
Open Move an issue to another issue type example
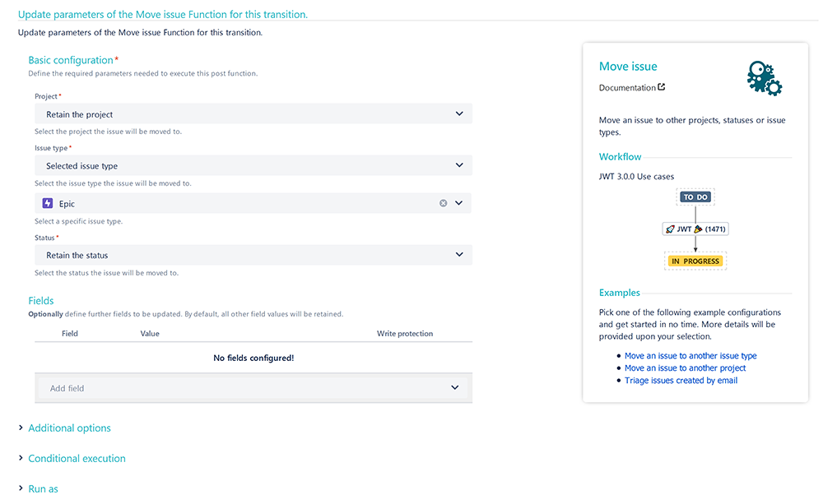tap(690, 355)
